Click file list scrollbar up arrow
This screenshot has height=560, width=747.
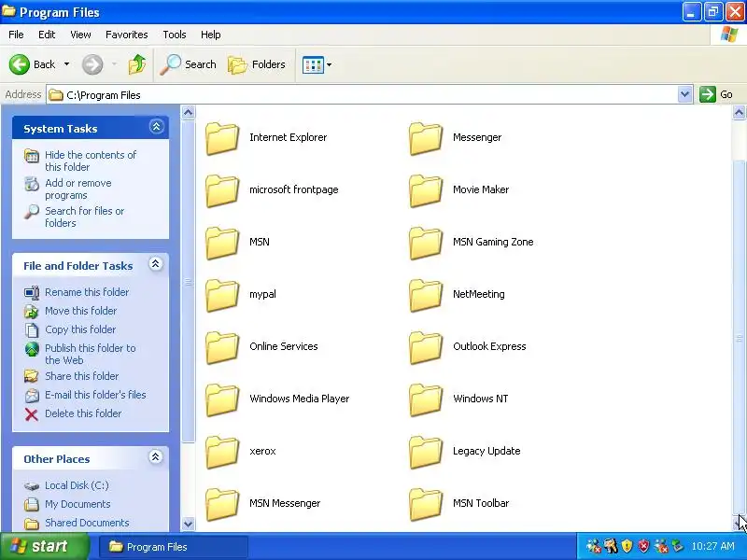[739, 113]
